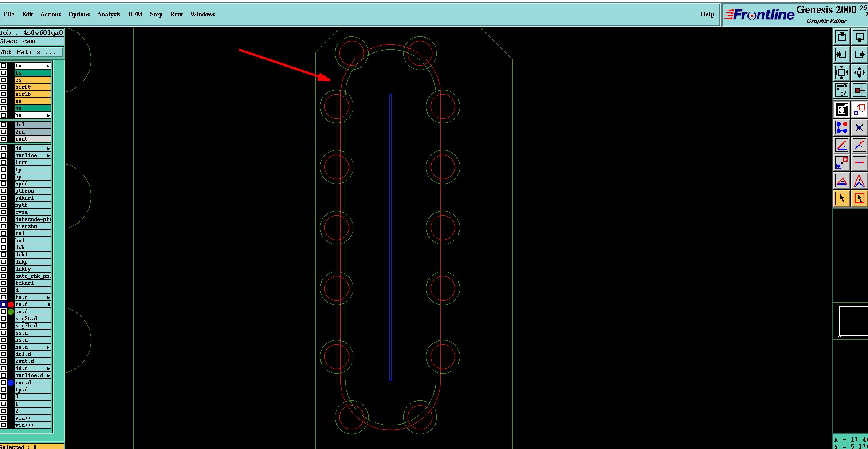The image size is (868, 449).
Task: Toggle the checkbox for layer rout
Action: coord(4,139)
